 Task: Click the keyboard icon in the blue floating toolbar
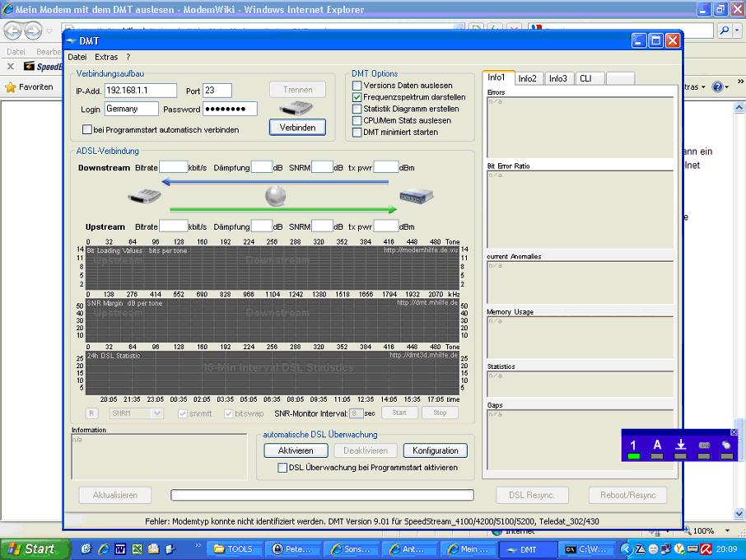[704, 446]
